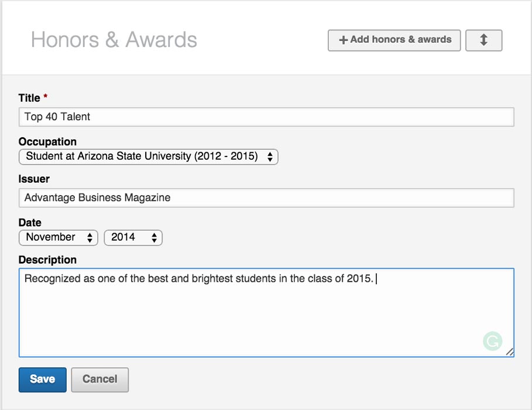Open the year dropdown showing 2014
This screenshot has width=532, height=410.
tap(133, 237)
